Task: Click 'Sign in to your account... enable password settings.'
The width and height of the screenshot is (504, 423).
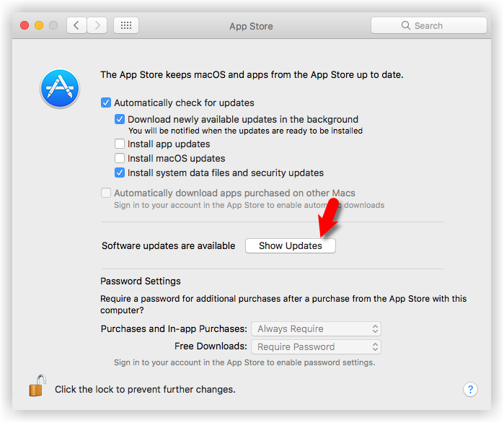Action: (x=244, y=362)
